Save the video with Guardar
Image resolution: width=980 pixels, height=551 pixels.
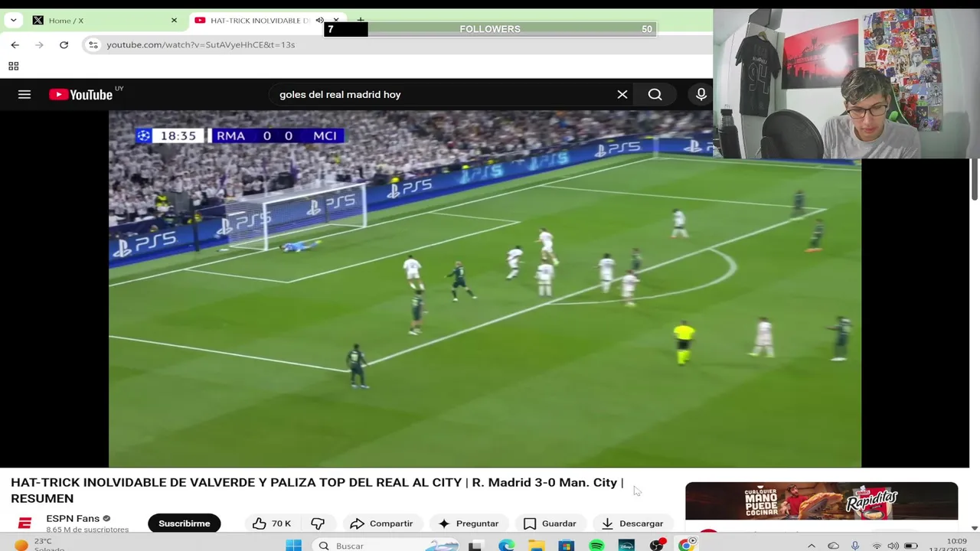pyautogui.click(x=550, y=523)
